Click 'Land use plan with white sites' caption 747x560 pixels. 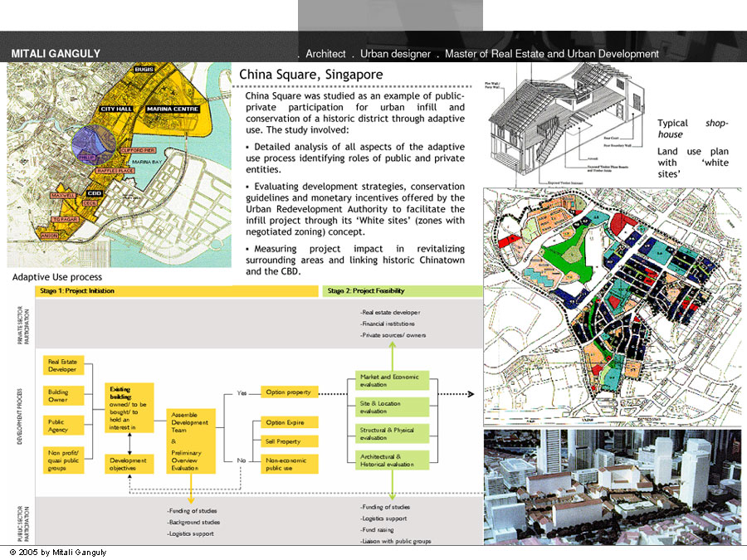pos(693,163)
